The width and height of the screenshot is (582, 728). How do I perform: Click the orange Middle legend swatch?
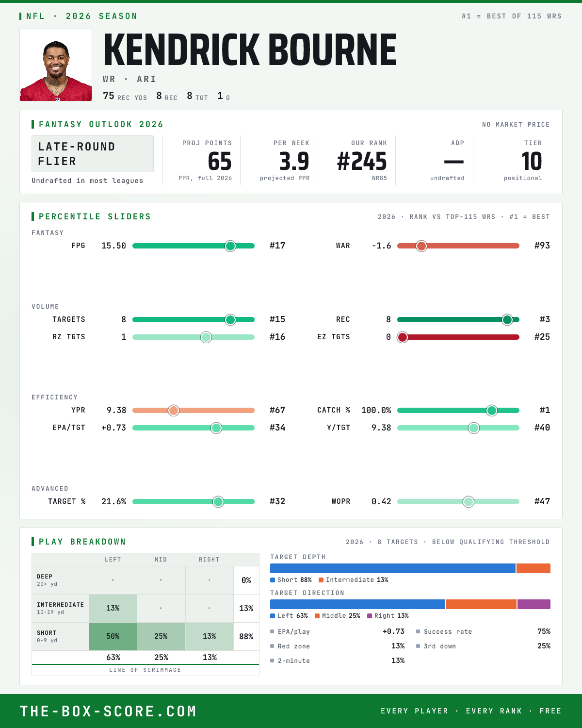(x=317, y=616)
